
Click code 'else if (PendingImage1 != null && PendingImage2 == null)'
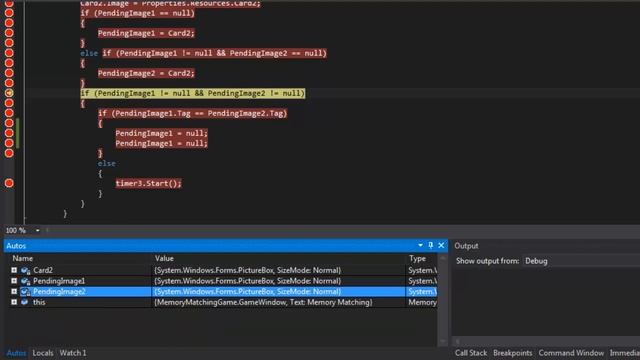click(204, 53)
